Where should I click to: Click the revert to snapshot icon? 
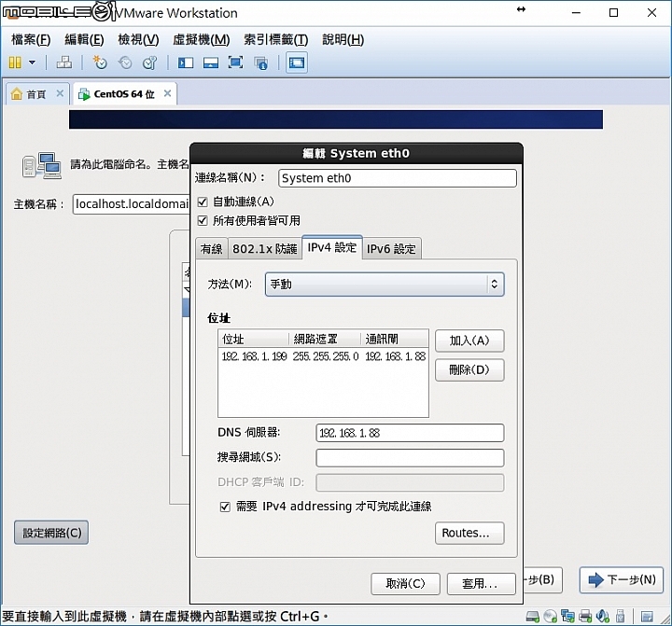click(125, 63)
